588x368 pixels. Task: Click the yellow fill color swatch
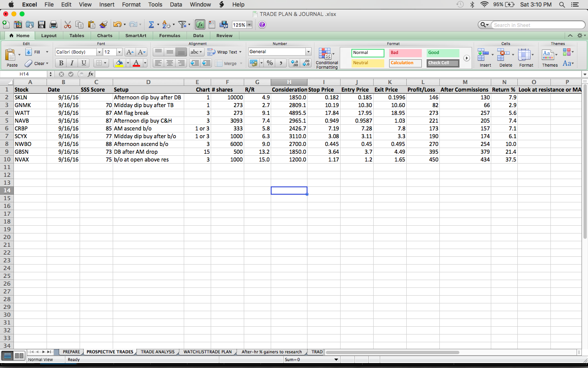(x=119, y=63)
